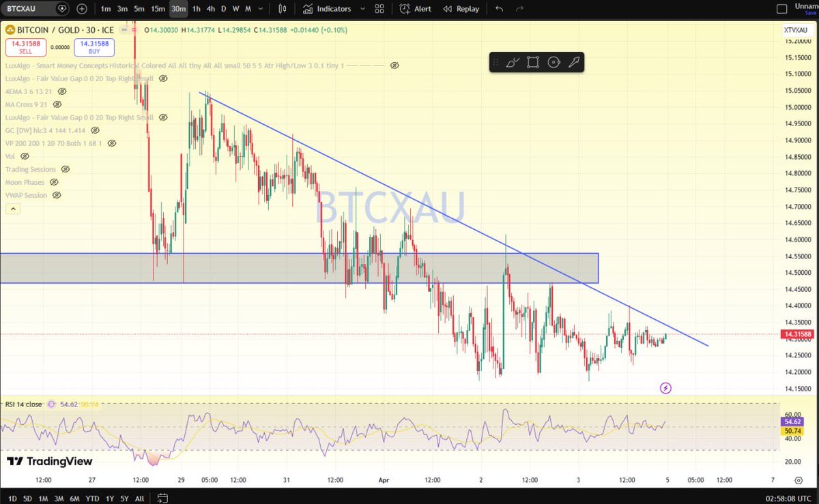Image resolution: width=819 pixels, height=504 pixels.
Task: Click the add symbol plus icon
Action: [x=82, y=9]
